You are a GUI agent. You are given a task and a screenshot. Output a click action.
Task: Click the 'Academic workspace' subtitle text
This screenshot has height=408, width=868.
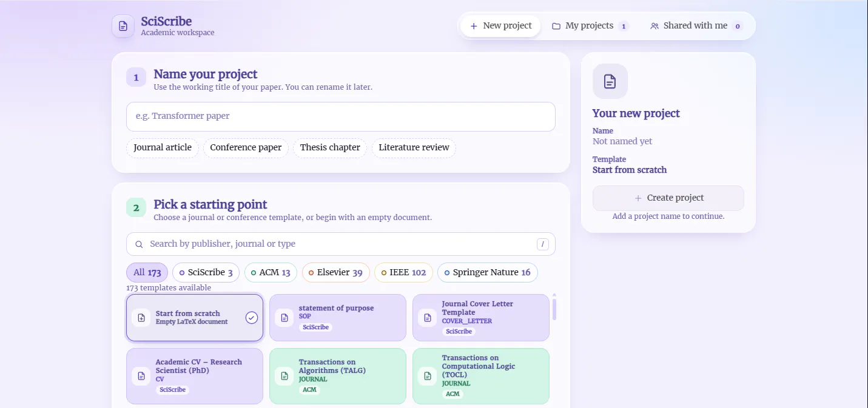178,33
